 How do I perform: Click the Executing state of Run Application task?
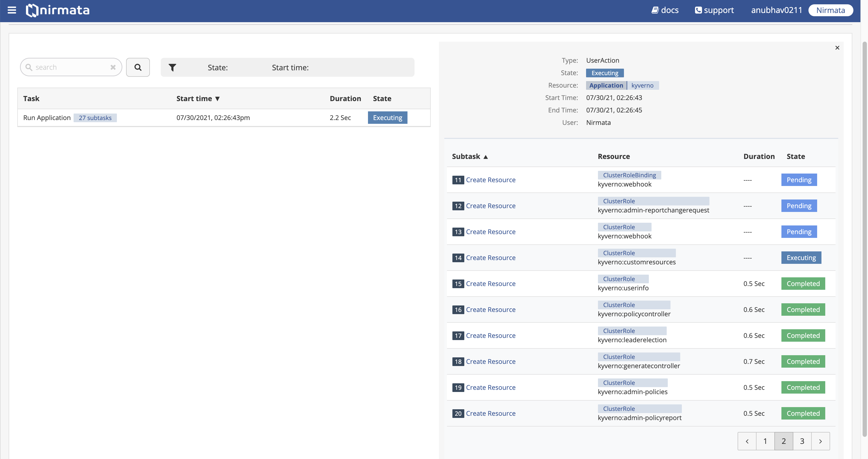(387, 118)
